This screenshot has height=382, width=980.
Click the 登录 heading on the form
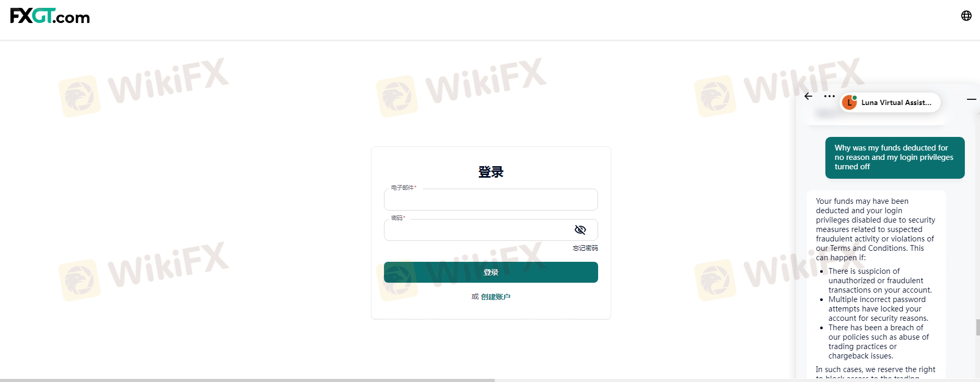[x=491, y=172]
